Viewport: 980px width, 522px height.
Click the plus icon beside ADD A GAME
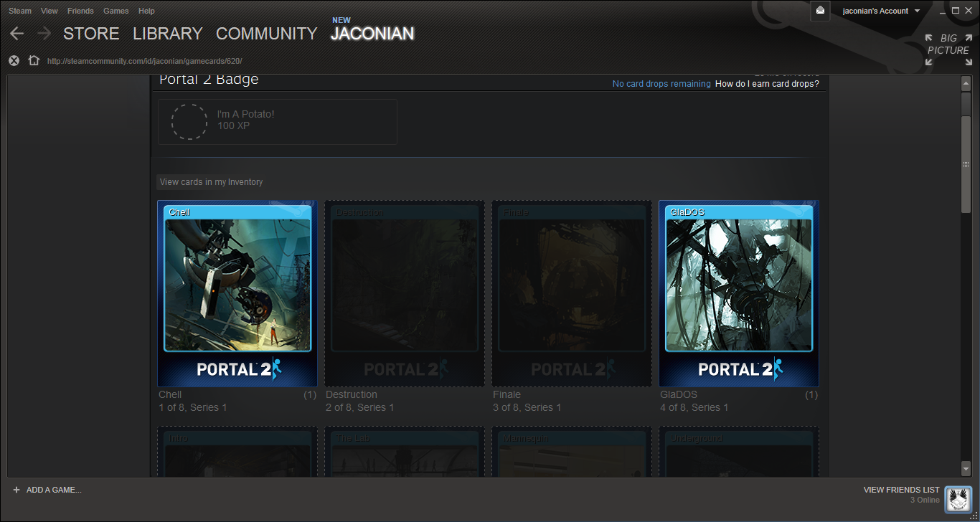[x=17, y=490]
